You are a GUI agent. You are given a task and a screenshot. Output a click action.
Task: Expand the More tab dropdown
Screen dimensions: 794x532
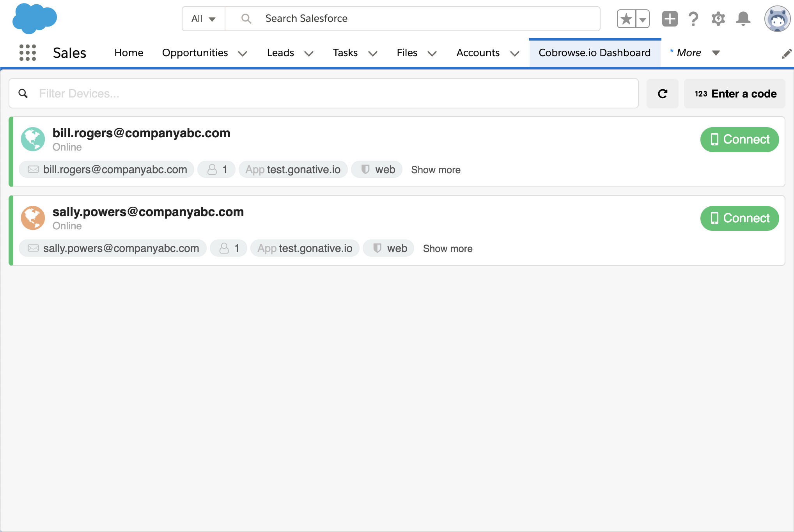coord(716,53)
